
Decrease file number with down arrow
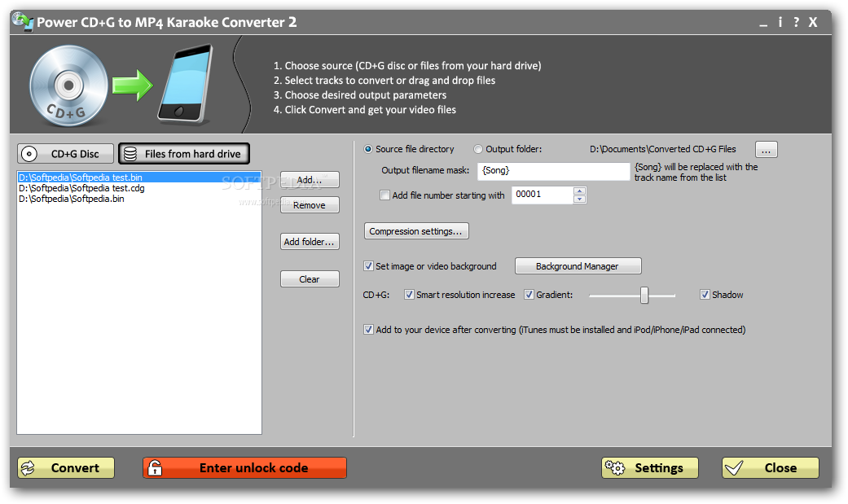tap(580, 199)
